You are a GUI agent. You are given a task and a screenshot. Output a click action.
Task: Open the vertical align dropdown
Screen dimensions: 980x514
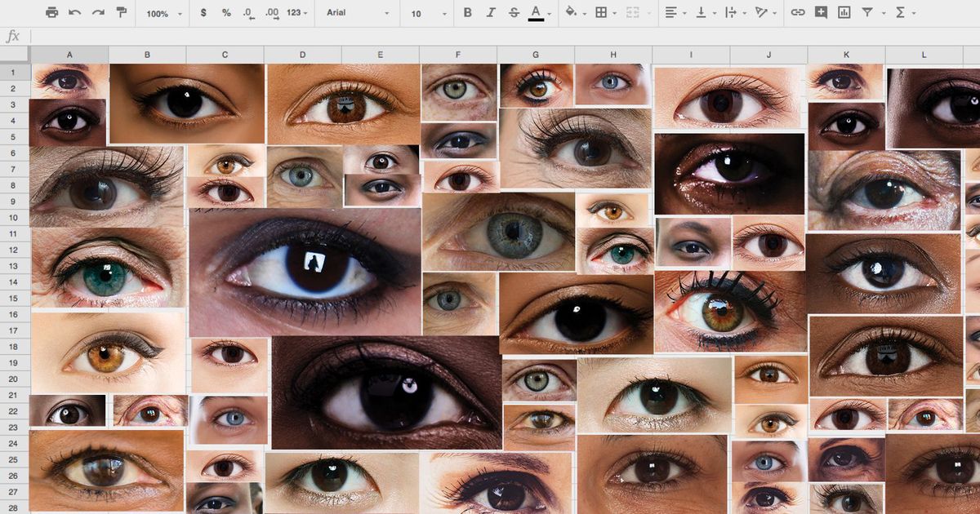coord(705,13)
